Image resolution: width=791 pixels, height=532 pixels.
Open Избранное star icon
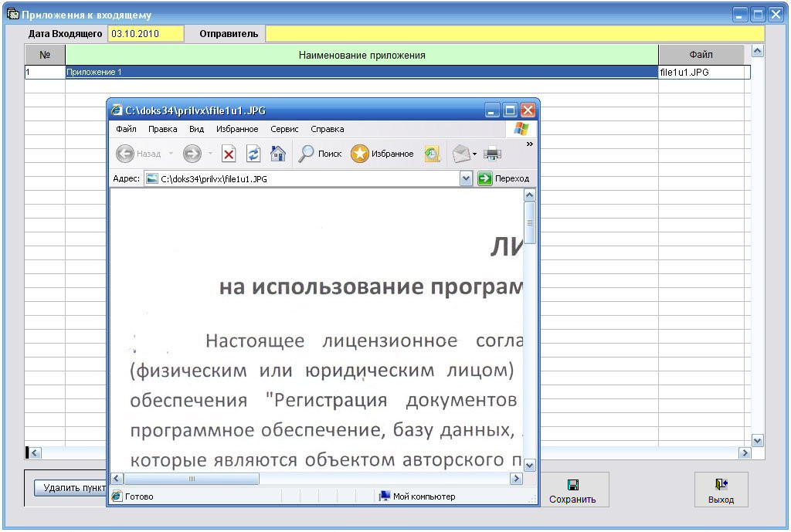pos(360,154)
